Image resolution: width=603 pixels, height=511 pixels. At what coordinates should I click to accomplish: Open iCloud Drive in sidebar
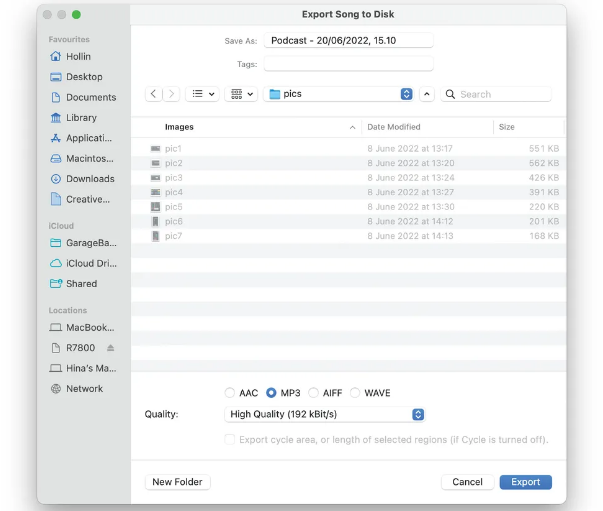tap(89, 263)
